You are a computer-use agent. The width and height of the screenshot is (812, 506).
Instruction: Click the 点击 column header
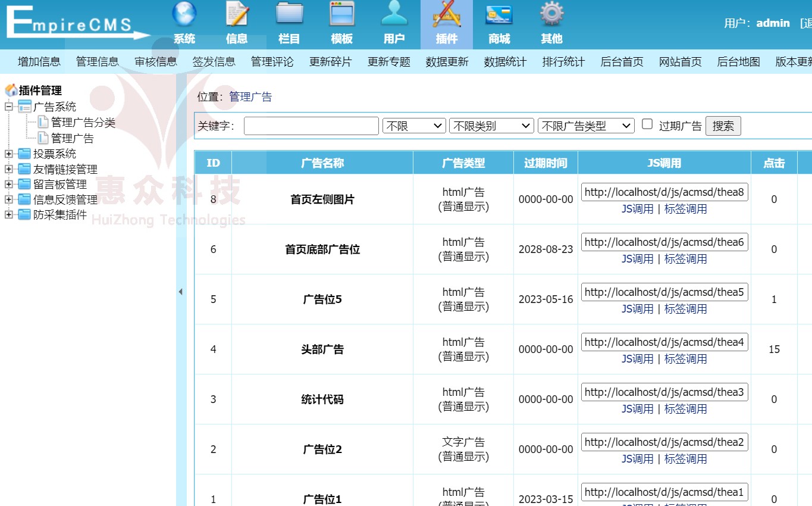click(x=774, y=163)
